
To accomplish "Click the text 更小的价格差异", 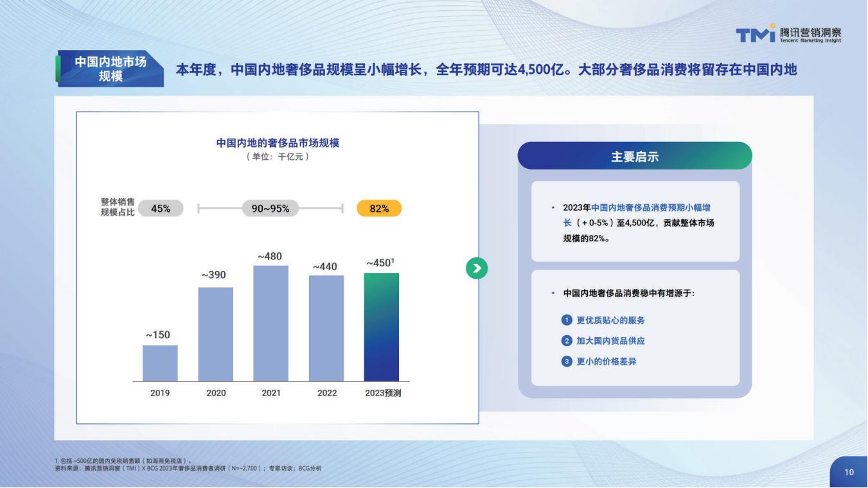I will click(607, 362).
